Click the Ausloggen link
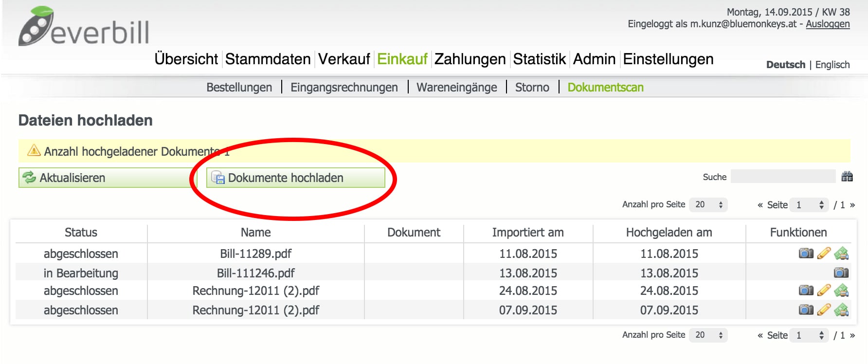This screenshot has width=868, height=364. click(x=828, y=24)
